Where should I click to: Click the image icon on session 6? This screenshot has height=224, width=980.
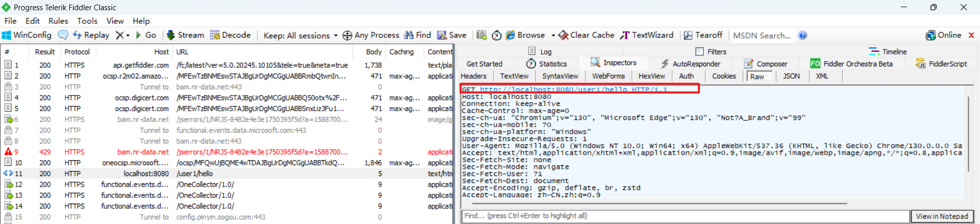(8, 119)
